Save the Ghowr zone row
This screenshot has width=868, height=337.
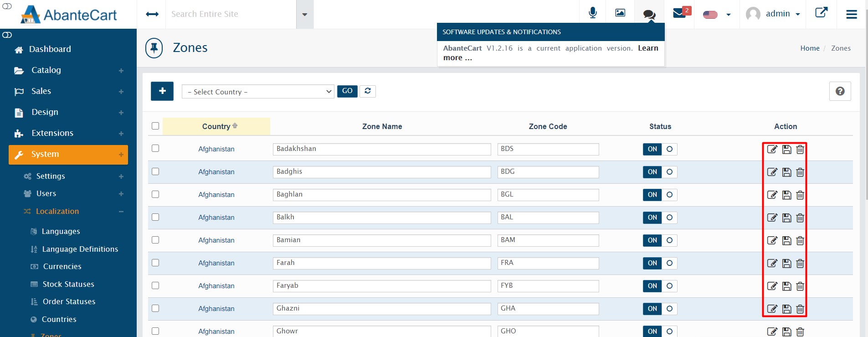tap(787, 332)
